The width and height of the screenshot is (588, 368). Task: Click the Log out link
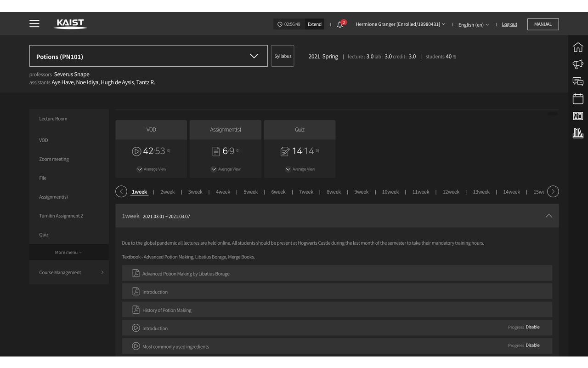509,24
